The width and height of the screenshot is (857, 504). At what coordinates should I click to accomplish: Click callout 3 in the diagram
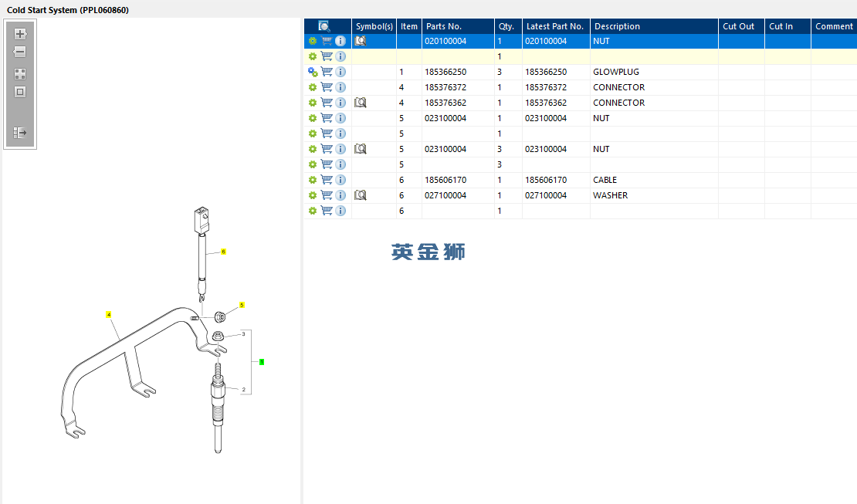243,333
